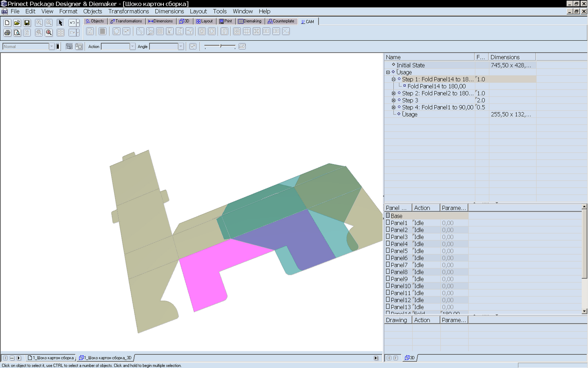The image size is (588, 368).
Task: Select the Initial State row
Action: point(460,65)
